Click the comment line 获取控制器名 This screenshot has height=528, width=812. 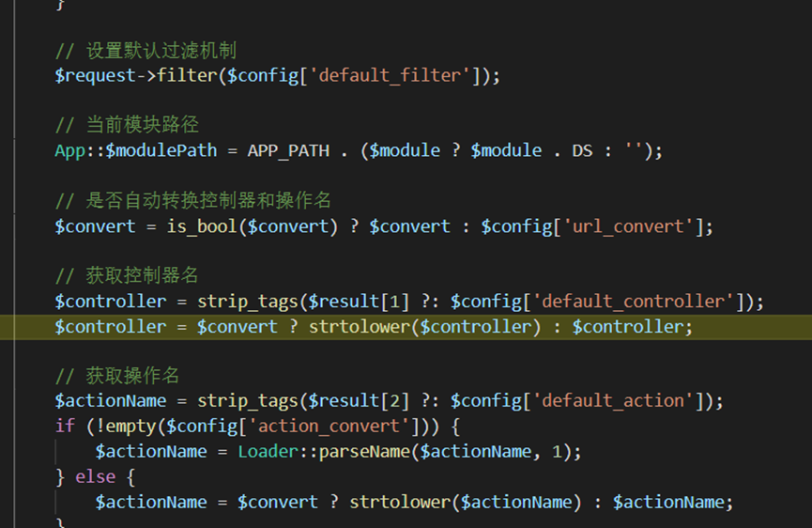(127, 275)
